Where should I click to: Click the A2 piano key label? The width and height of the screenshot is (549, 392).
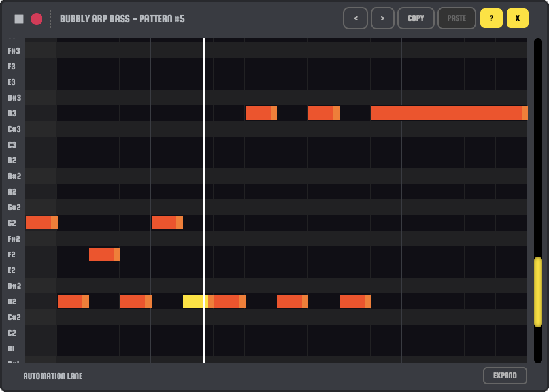coord(12,191)
